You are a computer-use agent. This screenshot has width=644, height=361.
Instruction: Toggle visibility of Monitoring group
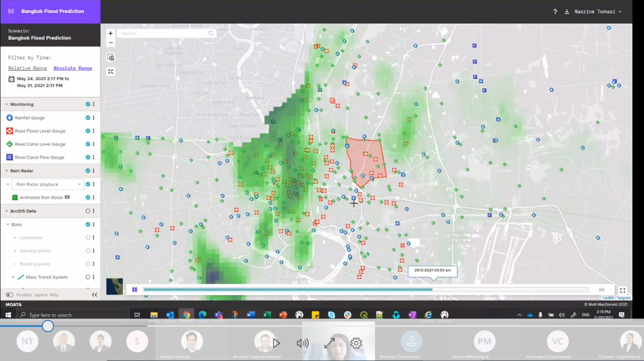[87, 104]
